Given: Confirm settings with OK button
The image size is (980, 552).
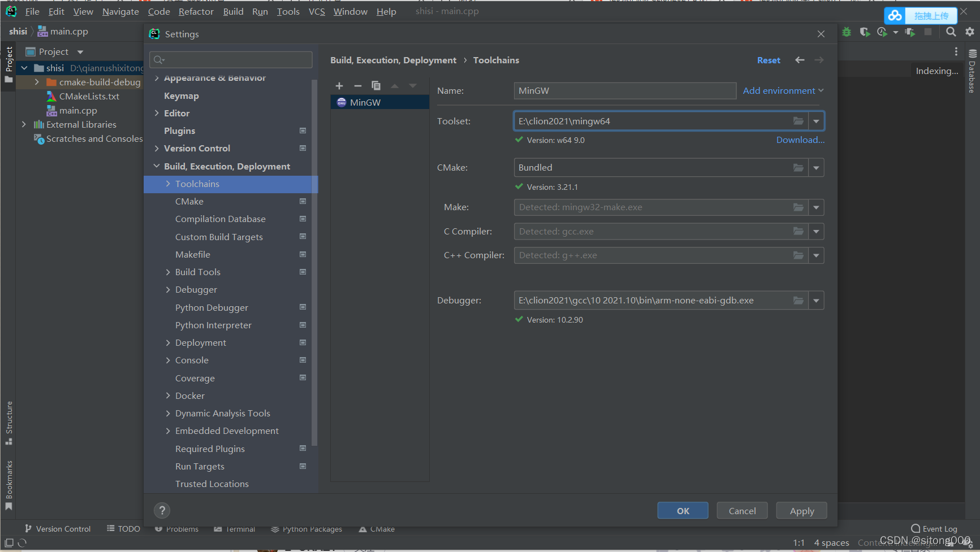Looking at the screenshot, I should click(x=683, y=511).
